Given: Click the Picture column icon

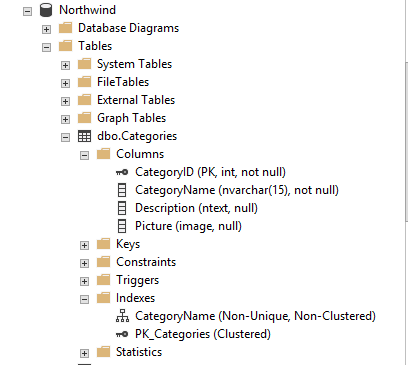Looking at the screenshot, I should [122, 226].
